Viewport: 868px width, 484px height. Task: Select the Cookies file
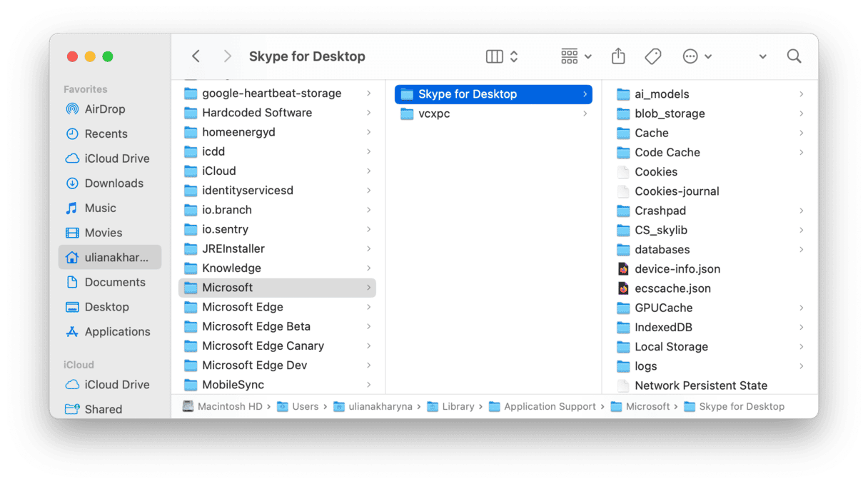click(x=655, y=172)
